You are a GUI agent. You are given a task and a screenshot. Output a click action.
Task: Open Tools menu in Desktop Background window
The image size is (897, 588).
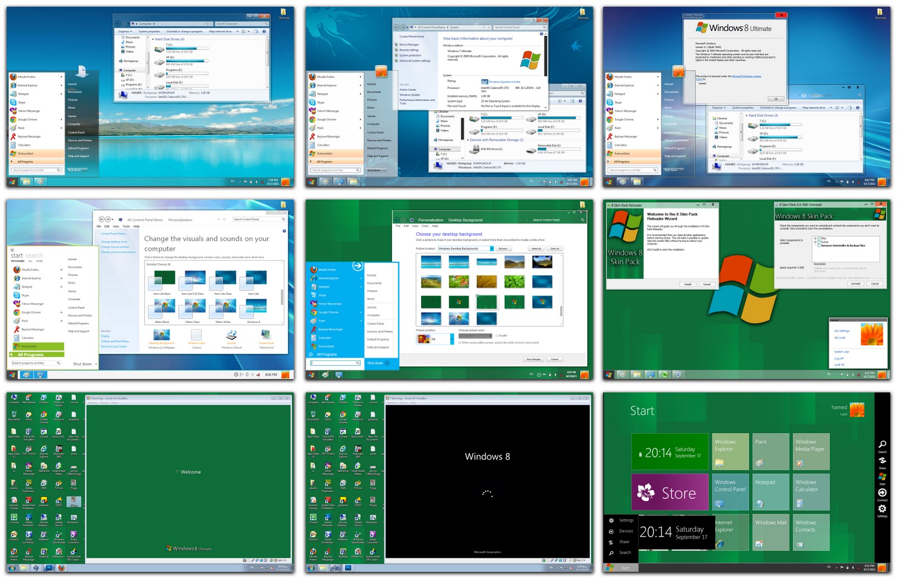(x=425, y=226)
